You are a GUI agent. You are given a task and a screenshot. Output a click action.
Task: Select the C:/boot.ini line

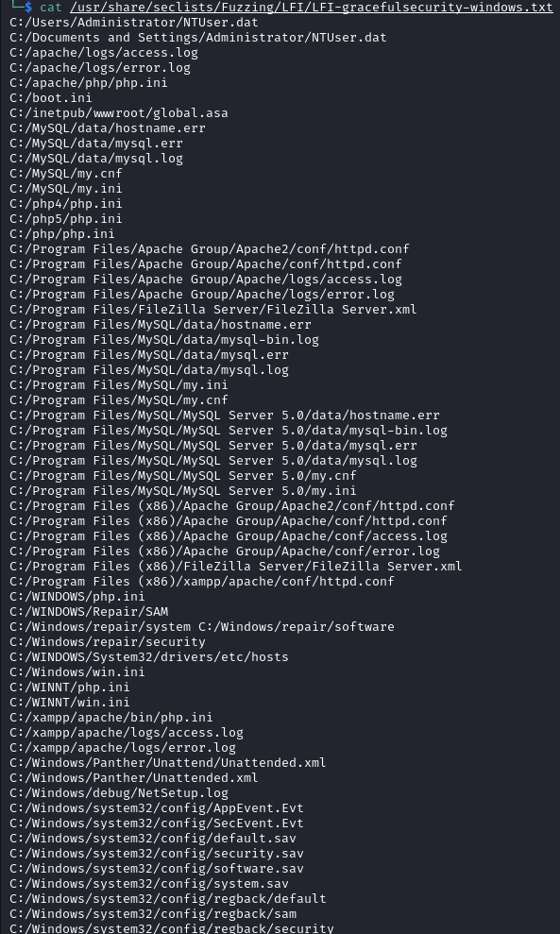51,97
